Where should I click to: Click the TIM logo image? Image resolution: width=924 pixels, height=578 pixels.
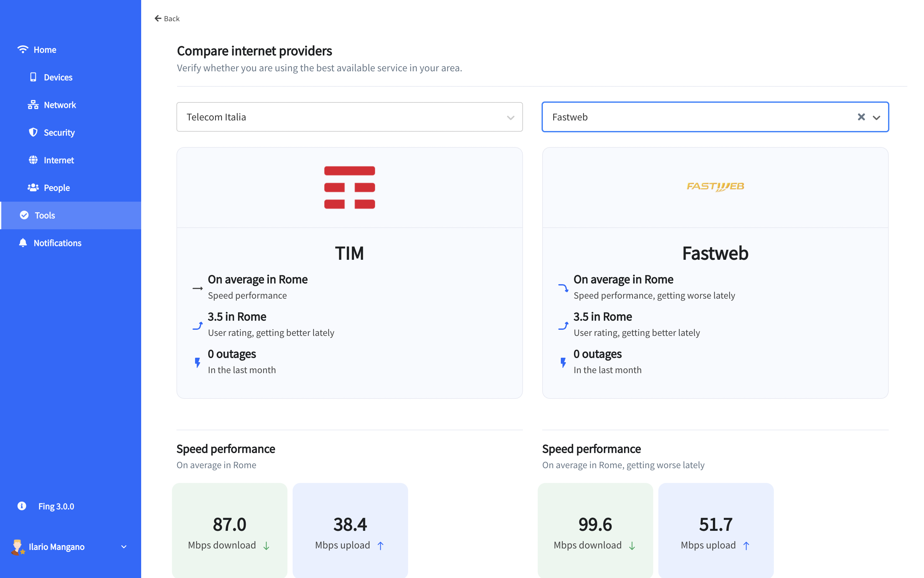tap(349, 187)
